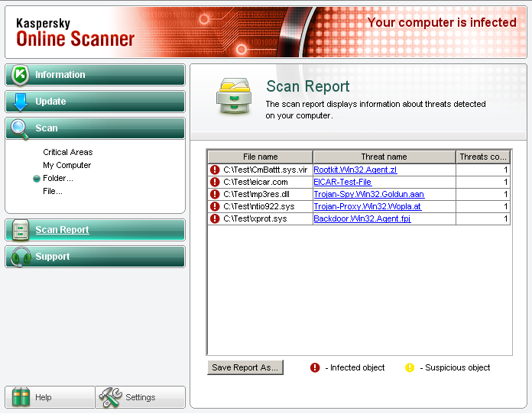Pick the File... scan option

pyautogui.click(x=53, y=191)
